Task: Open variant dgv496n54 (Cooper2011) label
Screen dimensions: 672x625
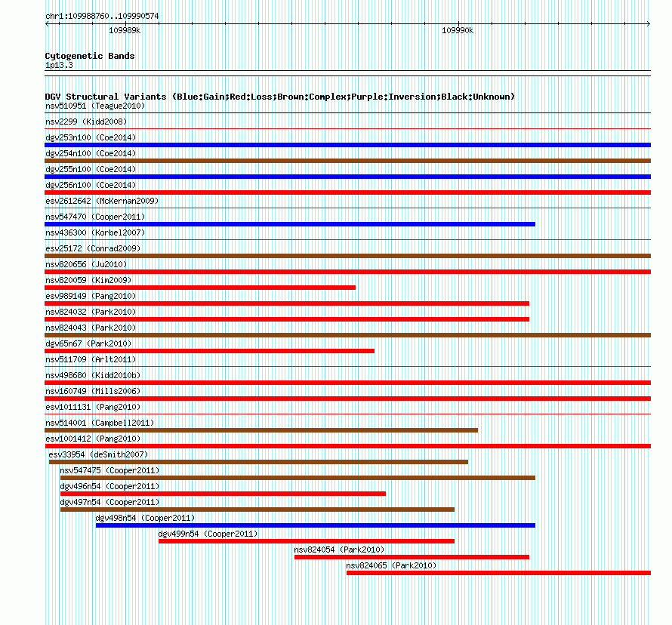Action: tap(109, 486)
